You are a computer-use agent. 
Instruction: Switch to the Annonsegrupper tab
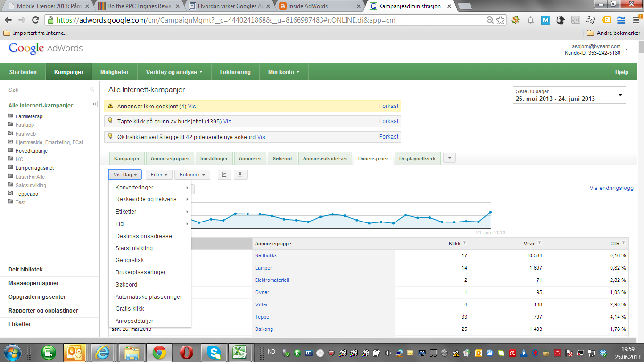pyautogui.click(x=169, y=159)
